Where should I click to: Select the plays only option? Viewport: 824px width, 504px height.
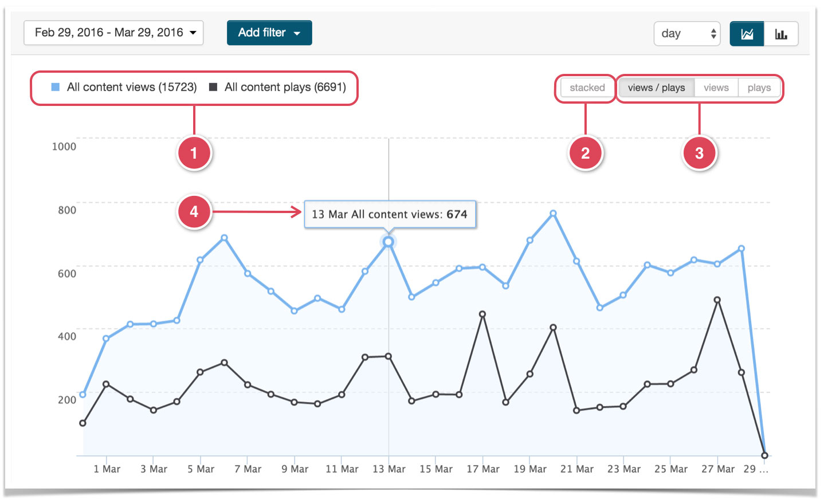pyautogui.click(x=759, y=88)
